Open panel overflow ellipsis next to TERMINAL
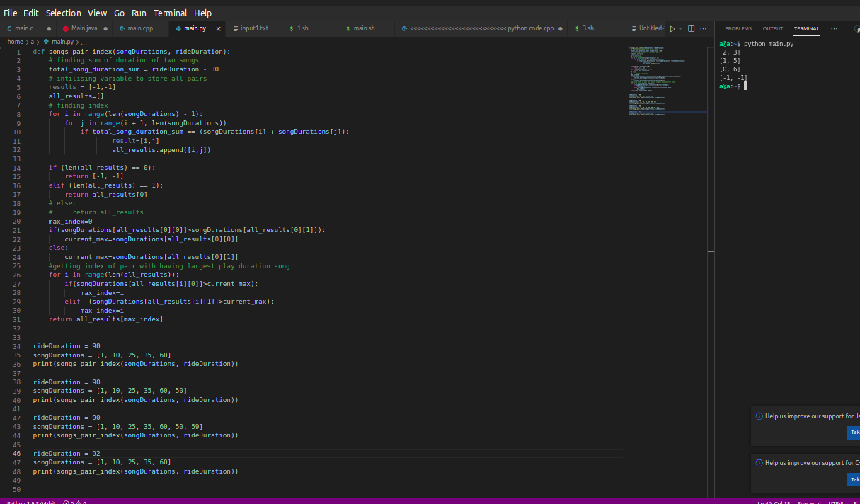 [x=834, y=29]
